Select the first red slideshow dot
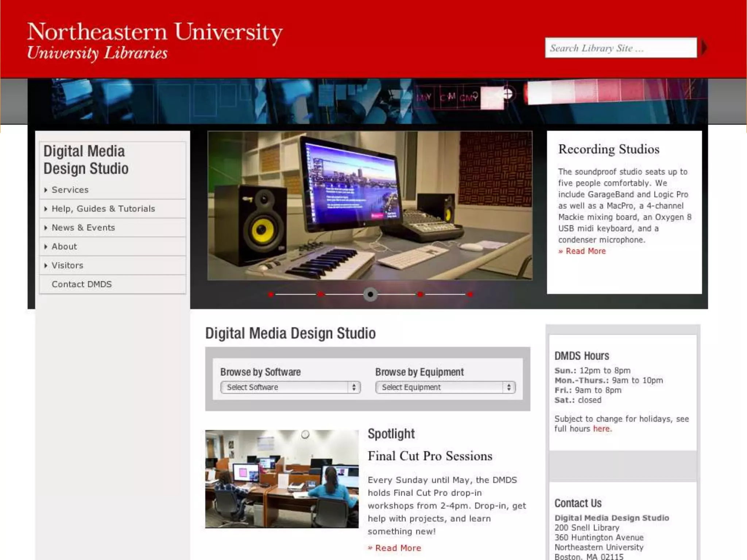 tap(271, 294)
